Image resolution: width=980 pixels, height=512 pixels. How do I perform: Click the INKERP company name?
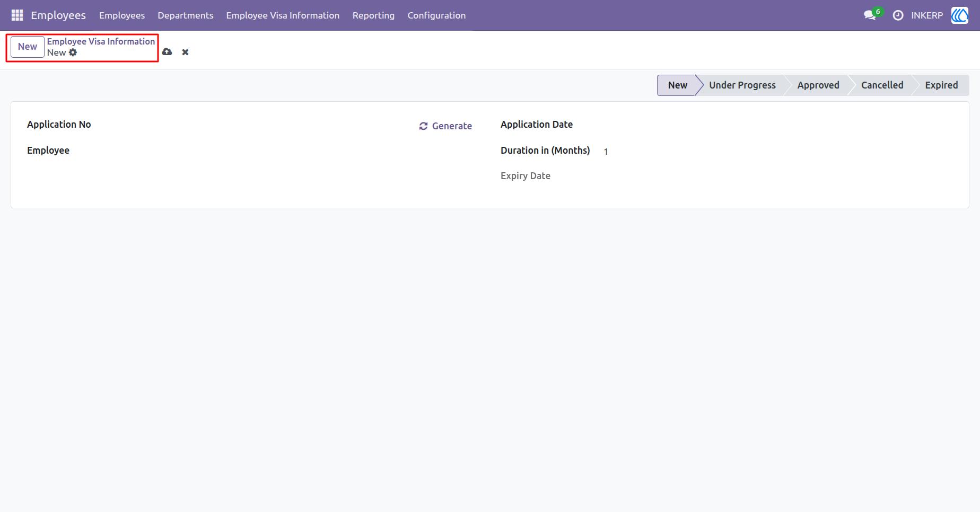point(927,15)
